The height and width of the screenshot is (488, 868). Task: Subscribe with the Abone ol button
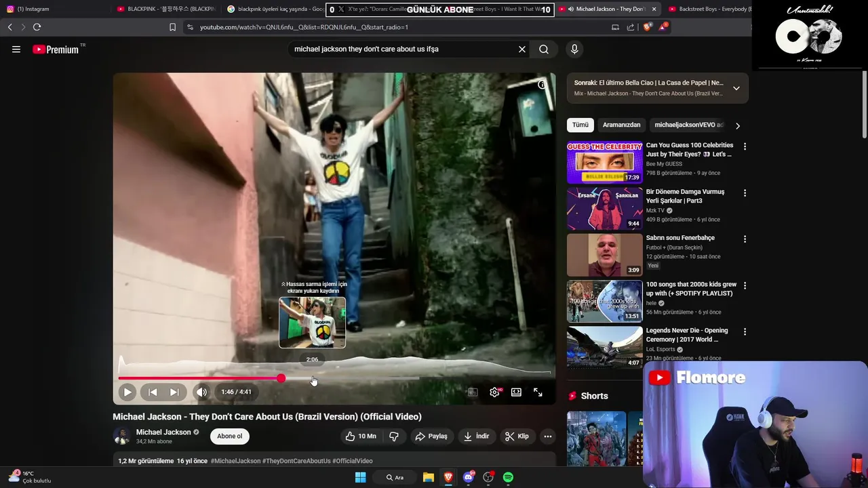coord(229,436)
